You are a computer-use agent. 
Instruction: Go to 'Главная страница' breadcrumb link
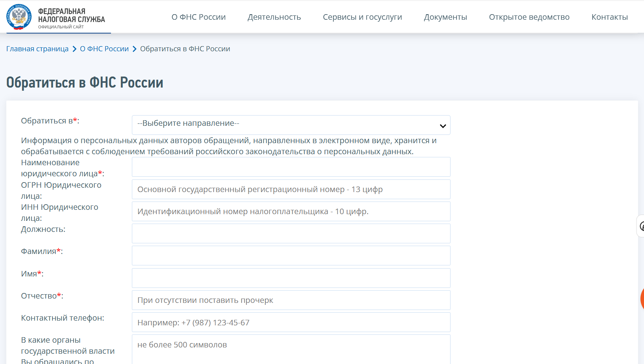pyautogui.click(x=38, y=49)
